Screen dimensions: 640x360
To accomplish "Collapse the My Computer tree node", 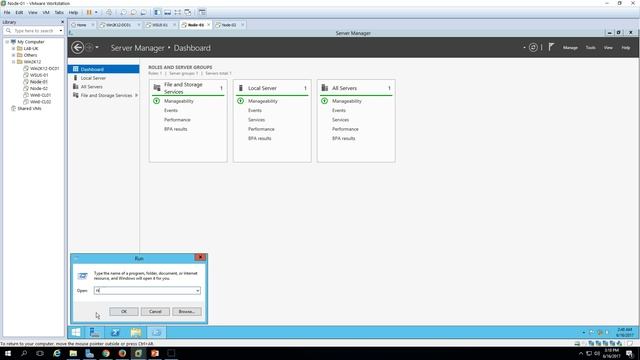I will point(7,42).
